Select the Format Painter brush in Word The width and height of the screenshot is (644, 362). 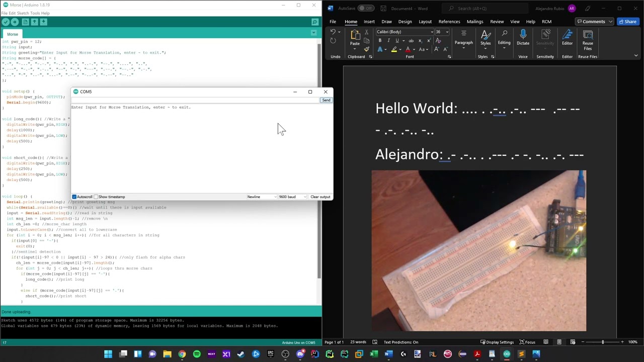click(x=366, y=49)
